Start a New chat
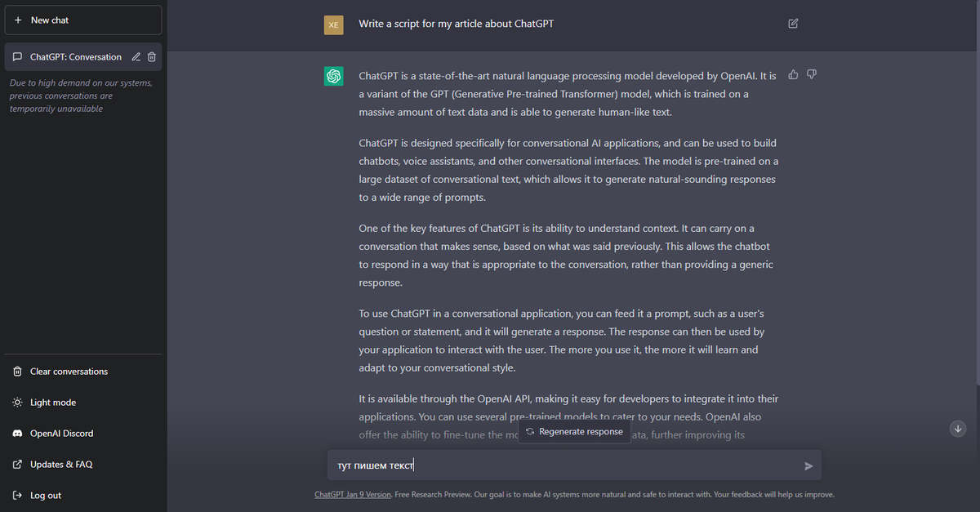 (83, 20)
